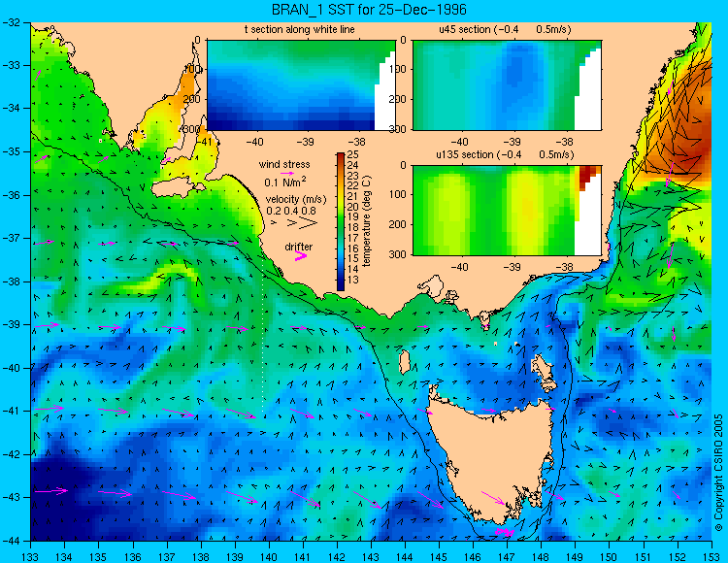Click the longitude label 133
The height and width of the screenshot is (563, 728).
(31, 556)
